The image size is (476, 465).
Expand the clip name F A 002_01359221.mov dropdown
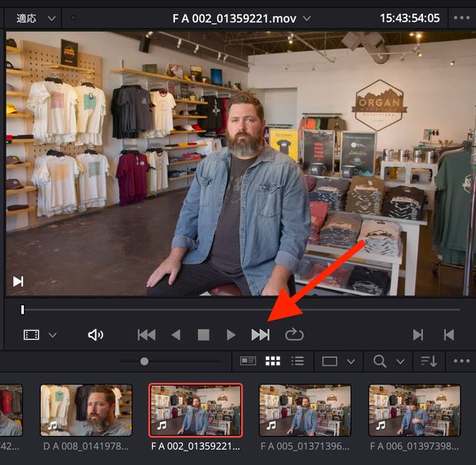tap(307, 19)
